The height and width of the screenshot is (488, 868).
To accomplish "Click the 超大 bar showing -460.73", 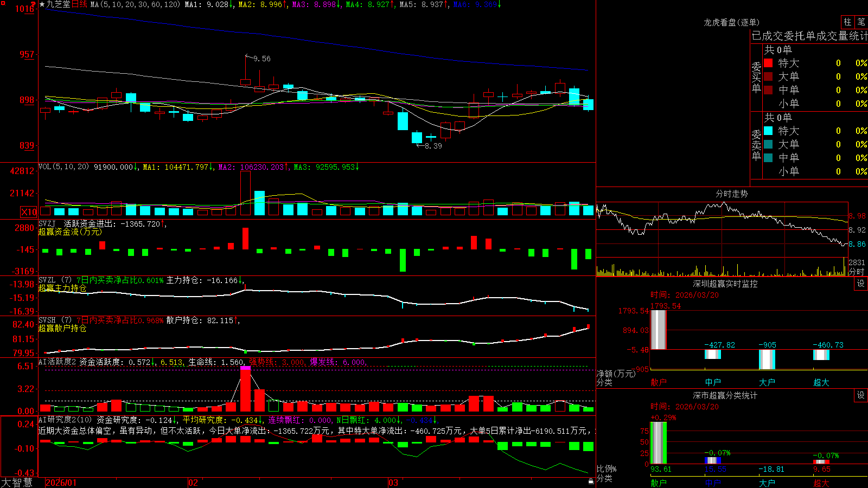I will (x=821, y=355).
